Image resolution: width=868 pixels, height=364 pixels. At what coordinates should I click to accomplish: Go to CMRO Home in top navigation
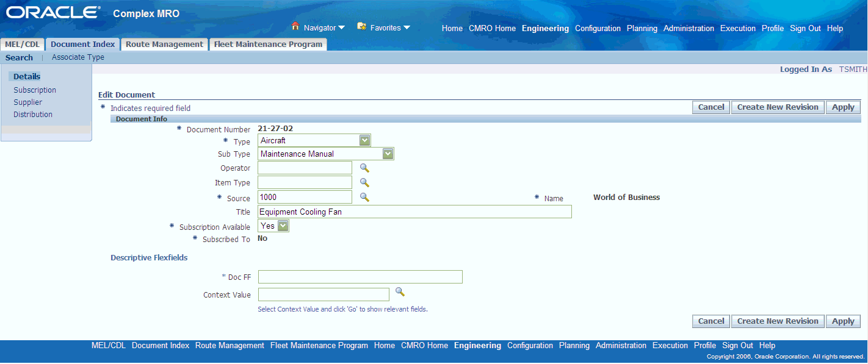coord(492,29)
